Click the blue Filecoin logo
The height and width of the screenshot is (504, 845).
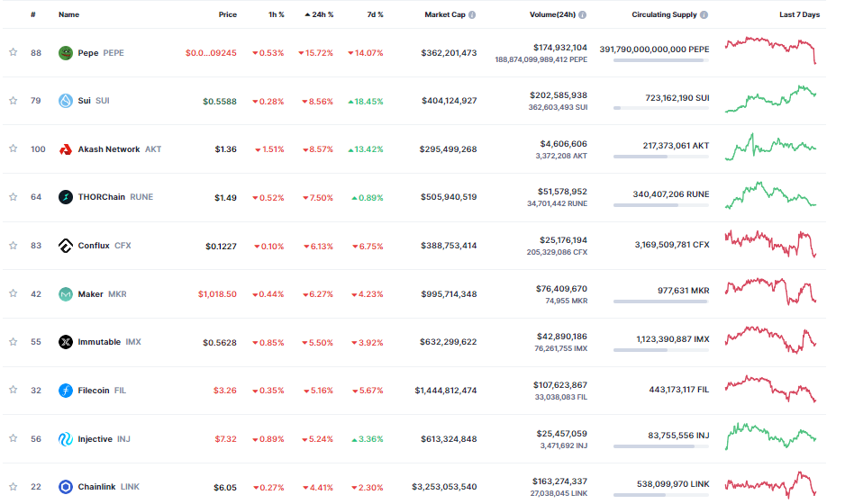click(66, 391)
